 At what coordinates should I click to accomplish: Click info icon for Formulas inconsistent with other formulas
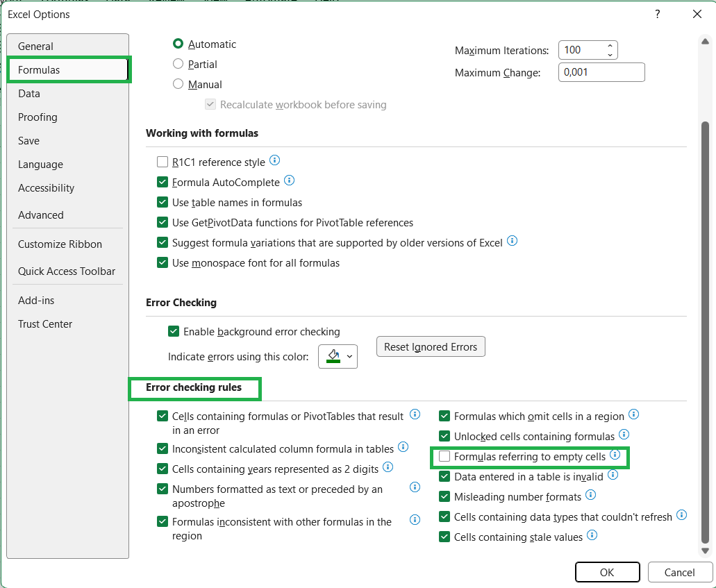[415, 519]
